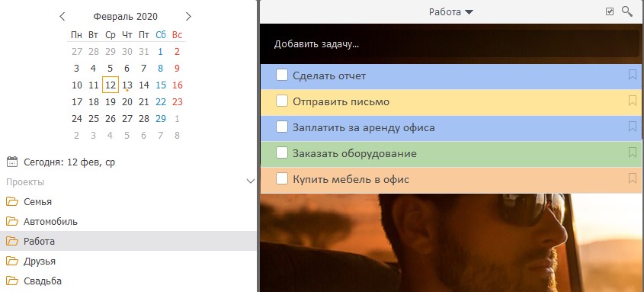The height and width of the screenshot is (292, 644).
Task: Bookmark the 'Отправить письмо' task
Action: tap(632, 101)
